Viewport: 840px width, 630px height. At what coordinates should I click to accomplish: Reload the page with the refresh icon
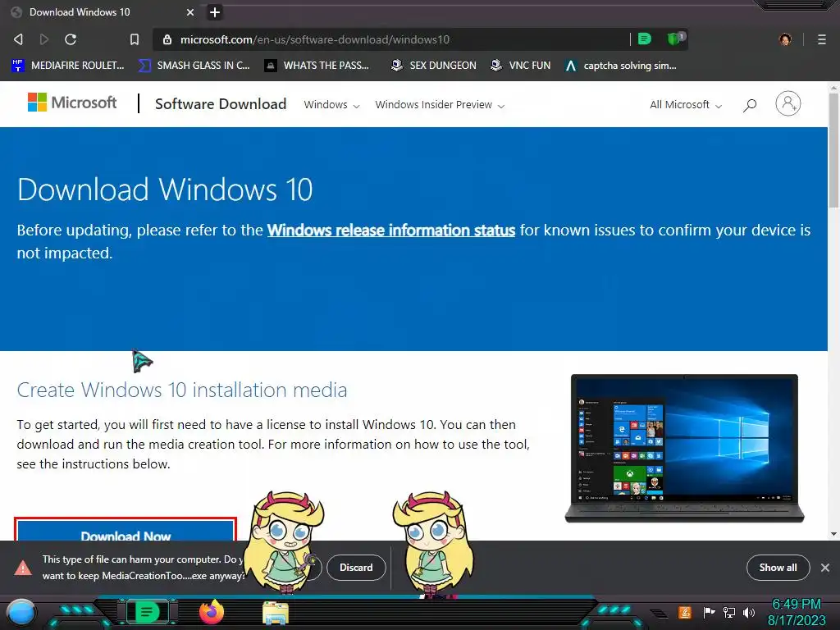click(71, 39)
